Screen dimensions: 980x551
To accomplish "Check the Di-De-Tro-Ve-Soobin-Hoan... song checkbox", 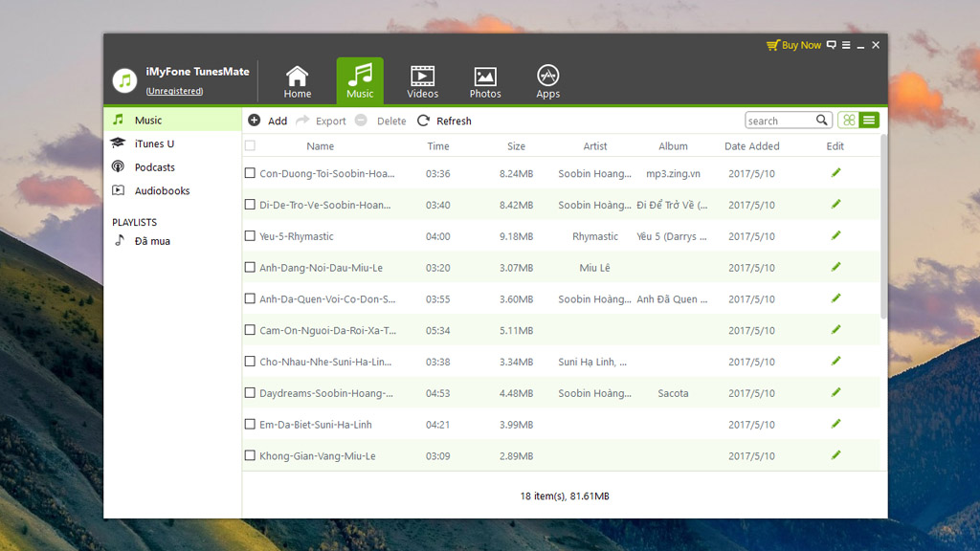I will [250, 205].
